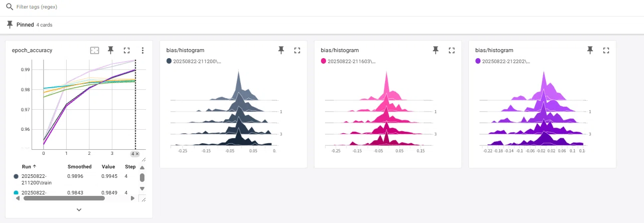The width and height of the screenshot is (644, 223).
Task: Unpin the 20250822-211200 bias/histogram card
Action: click(x=281, y=50)
